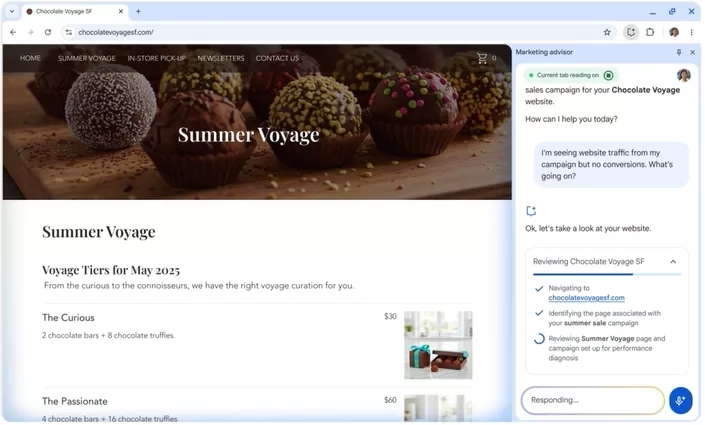705x425 pixels.
Task: Click the Responding message input field
Action: pyautogui.click(x=593, y=400)
